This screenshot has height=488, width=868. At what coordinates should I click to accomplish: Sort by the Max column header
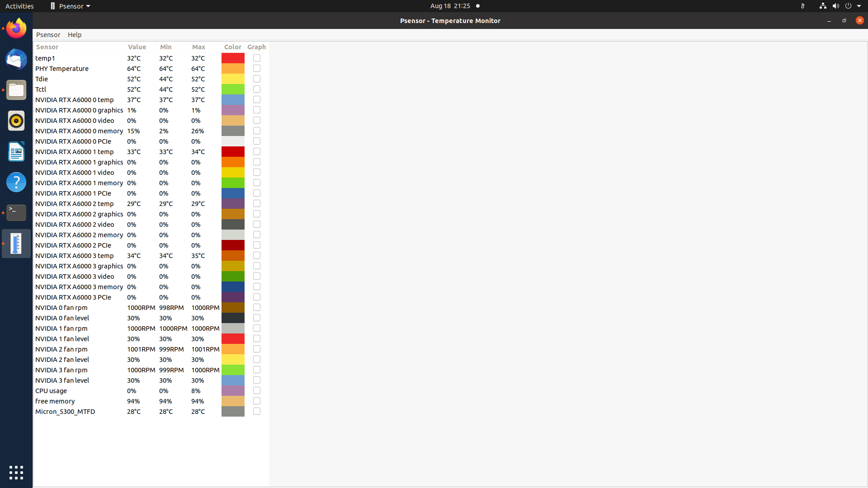pyautogui.click(x=205, y=47)
